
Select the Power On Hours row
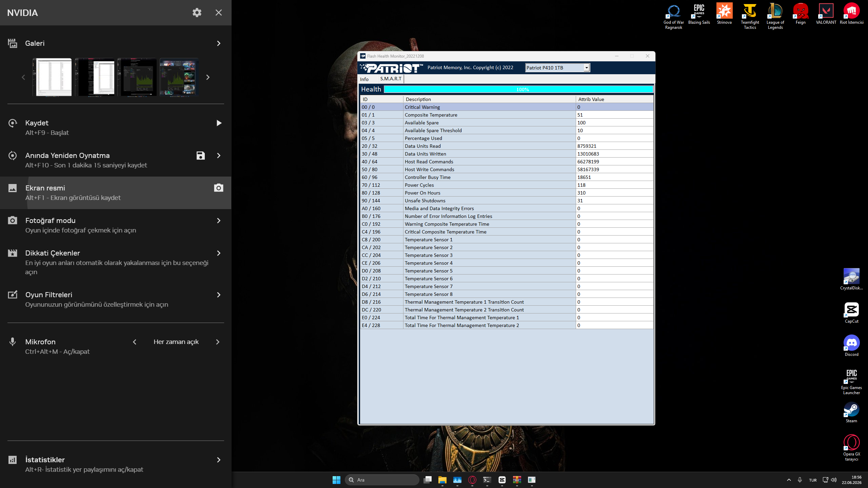click(507, 193)
